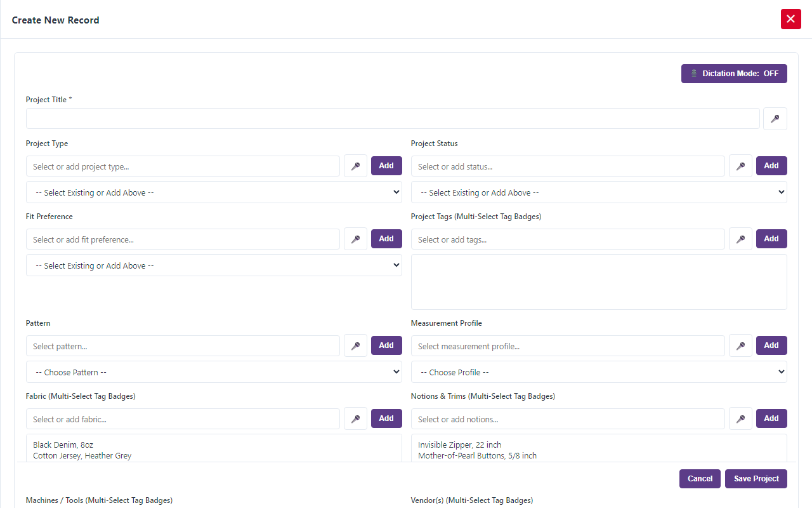
Task: Open the Project Status existing options dropdown
Action: coord(599,192)
